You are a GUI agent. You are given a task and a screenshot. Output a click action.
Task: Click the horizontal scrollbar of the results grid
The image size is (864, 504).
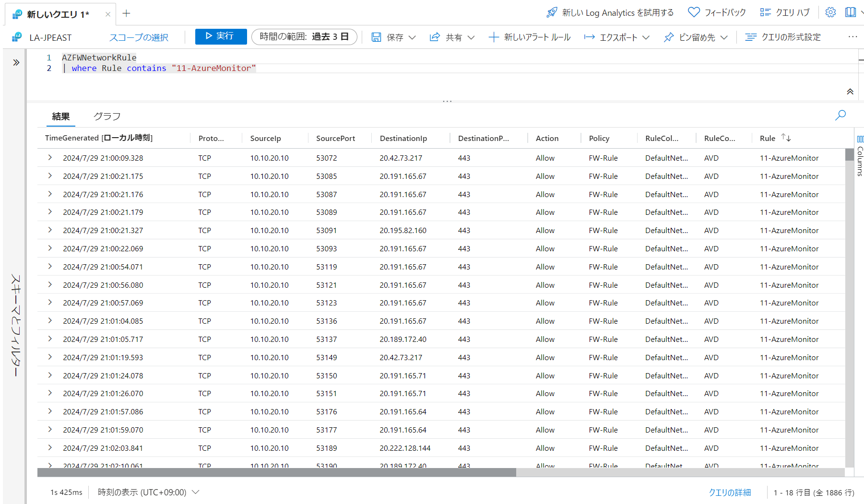click(277, 472)
